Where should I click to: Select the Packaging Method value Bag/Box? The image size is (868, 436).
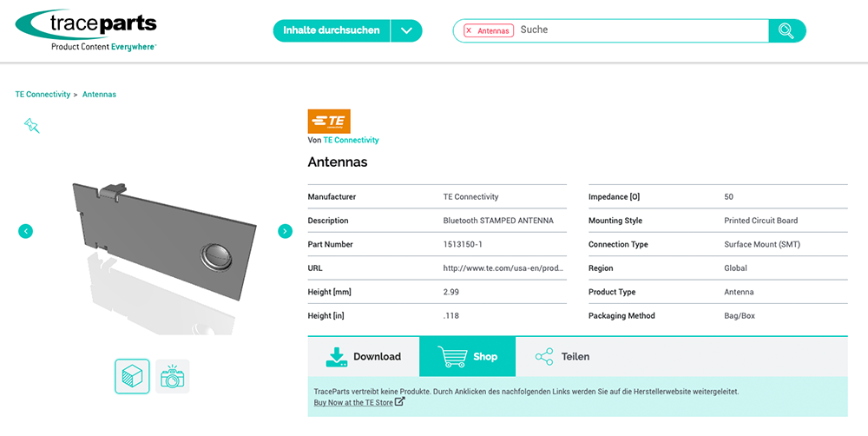pos(739,316)
